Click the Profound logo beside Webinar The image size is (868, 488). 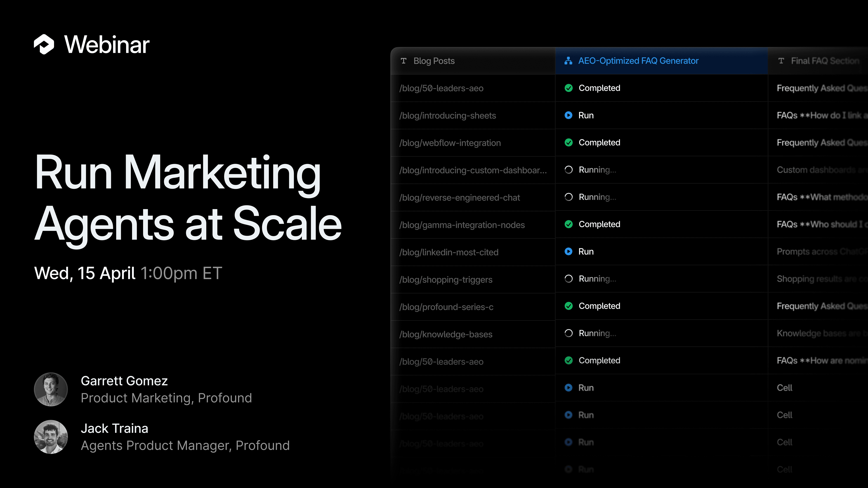click(x=44, y=45)
